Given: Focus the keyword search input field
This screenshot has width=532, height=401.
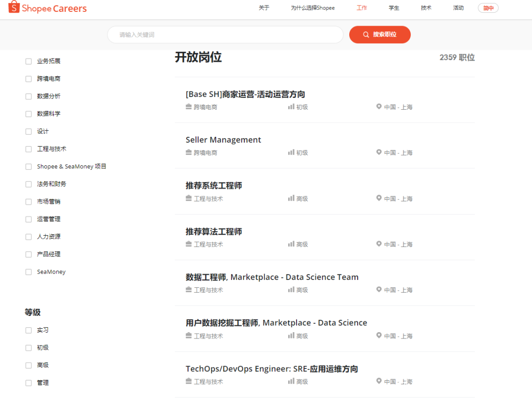Looking at the screenshot, I should pos(225,34).
